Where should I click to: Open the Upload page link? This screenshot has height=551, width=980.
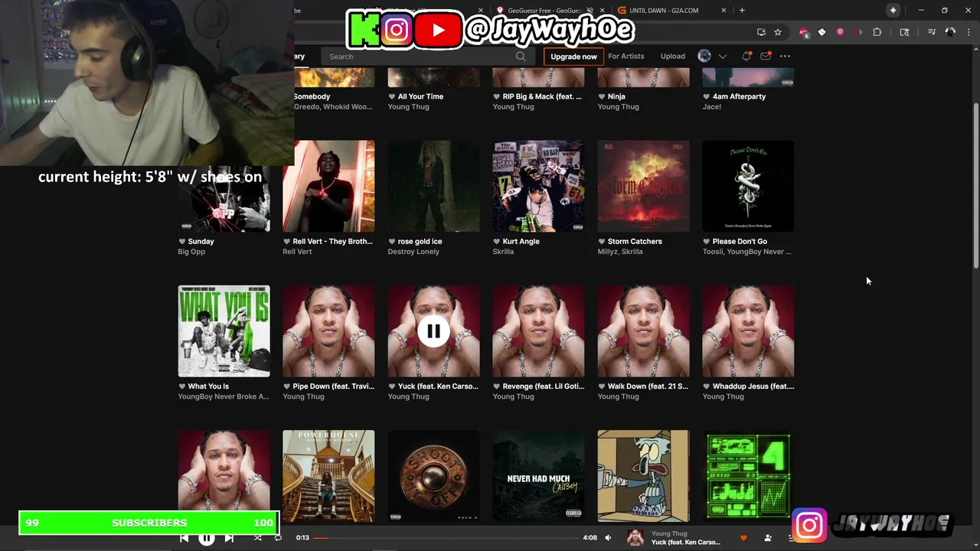[673, 56]
